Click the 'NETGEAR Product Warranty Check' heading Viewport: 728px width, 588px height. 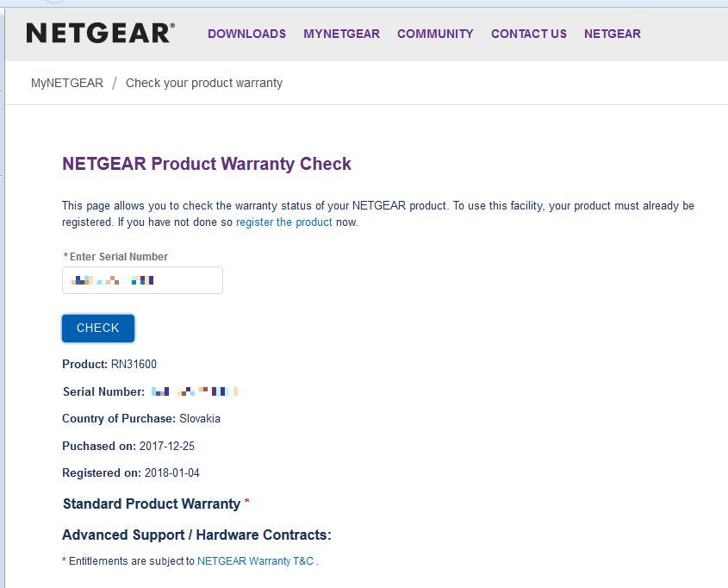207,164
